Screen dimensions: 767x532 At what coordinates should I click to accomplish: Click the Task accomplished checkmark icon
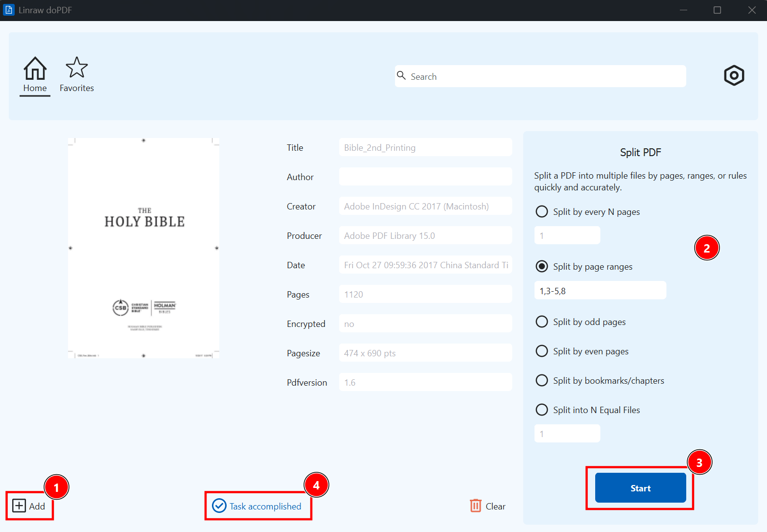(x=219, y=506)
